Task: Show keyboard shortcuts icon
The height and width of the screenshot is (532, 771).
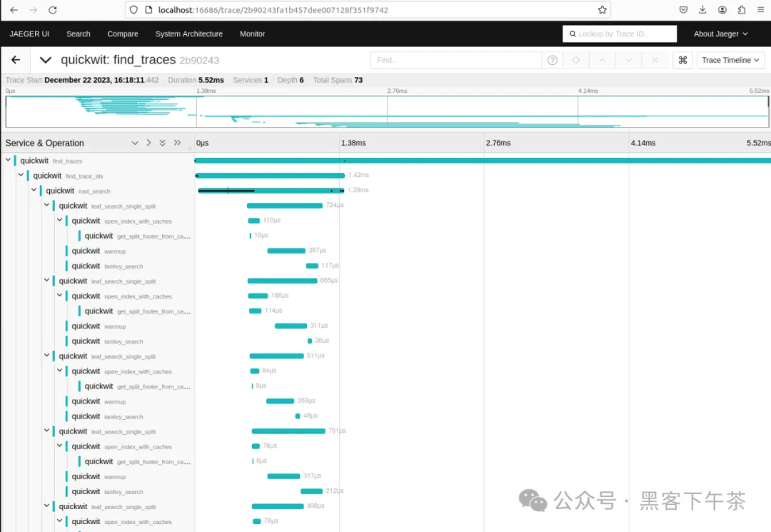Action: (x=682, y=60)
